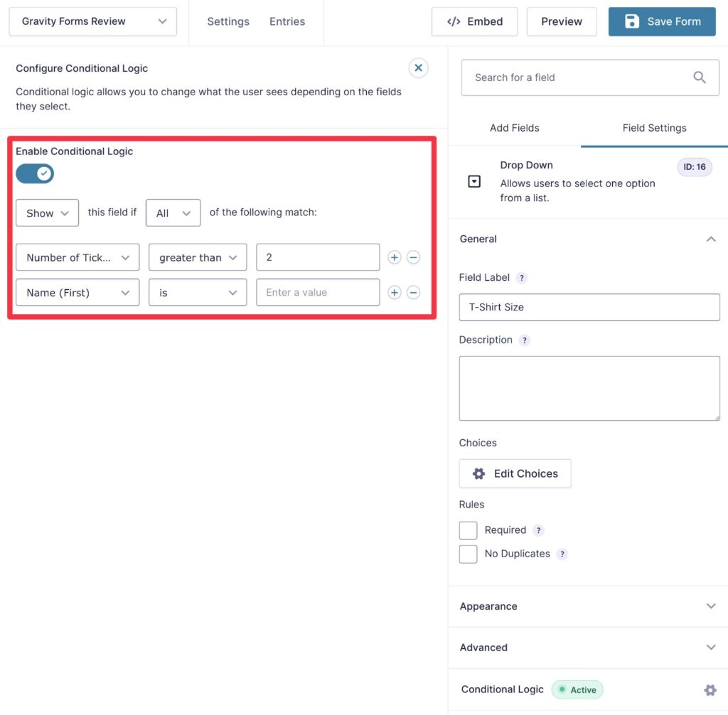This screenshot has height=715, width=728.
Task: Check the Required checkbox
Action: (469, 530)
